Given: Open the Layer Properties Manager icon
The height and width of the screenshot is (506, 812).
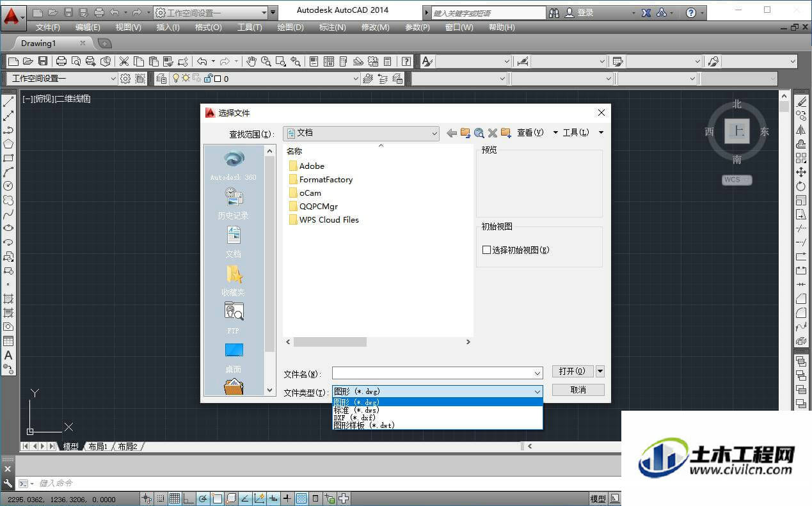Looking at the screenshot, I should point(161,79).
